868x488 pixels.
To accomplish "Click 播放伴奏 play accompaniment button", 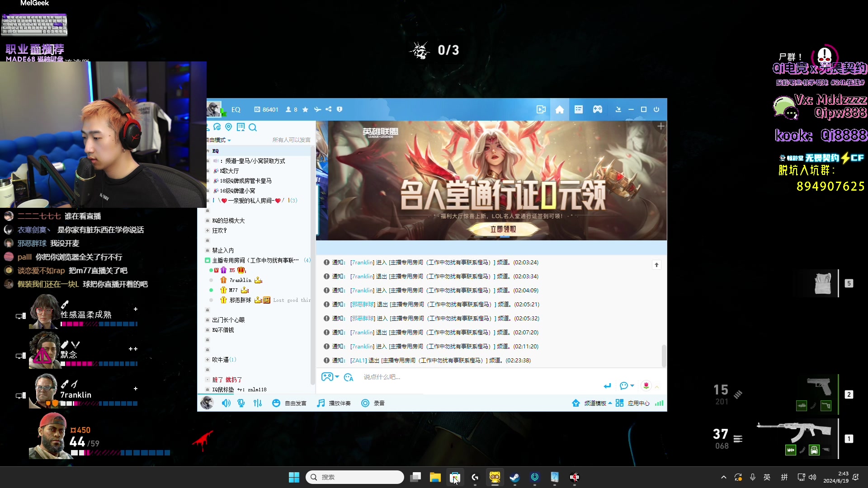I will tap(334, 403).
